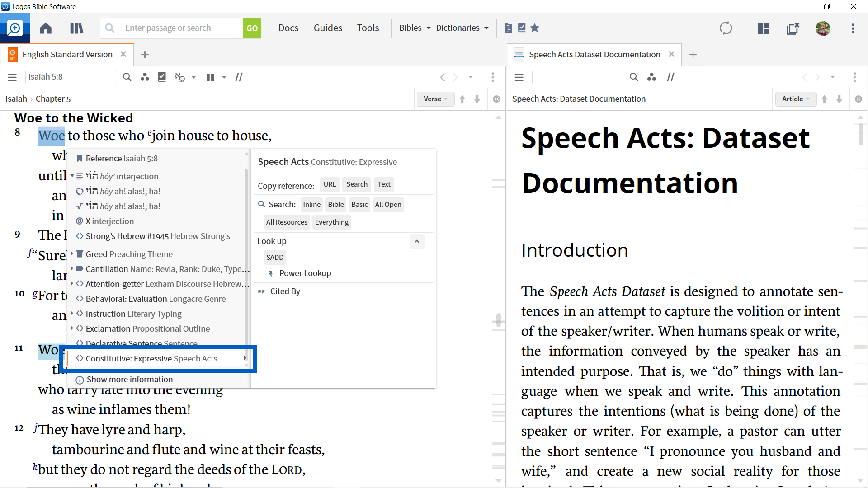Screen dimensions: 868x488
Task: Search Everything
Action: (331, 222)
